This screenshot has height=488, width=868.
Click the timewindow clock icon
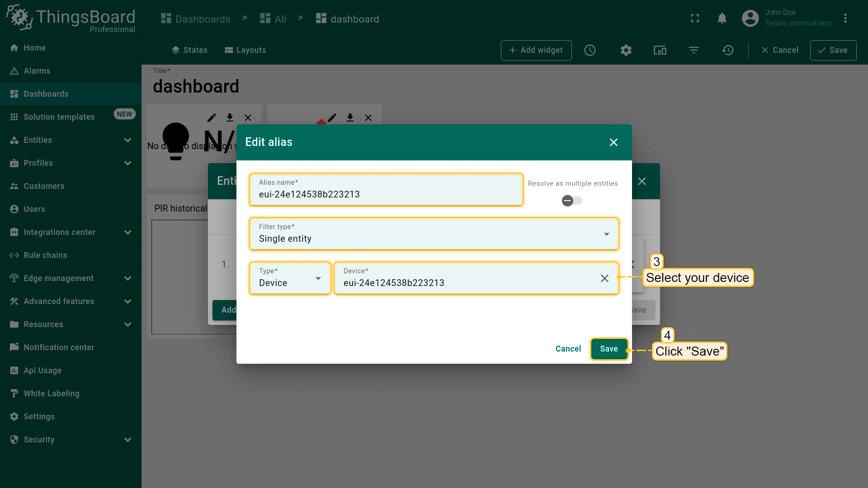click(590, 50)
